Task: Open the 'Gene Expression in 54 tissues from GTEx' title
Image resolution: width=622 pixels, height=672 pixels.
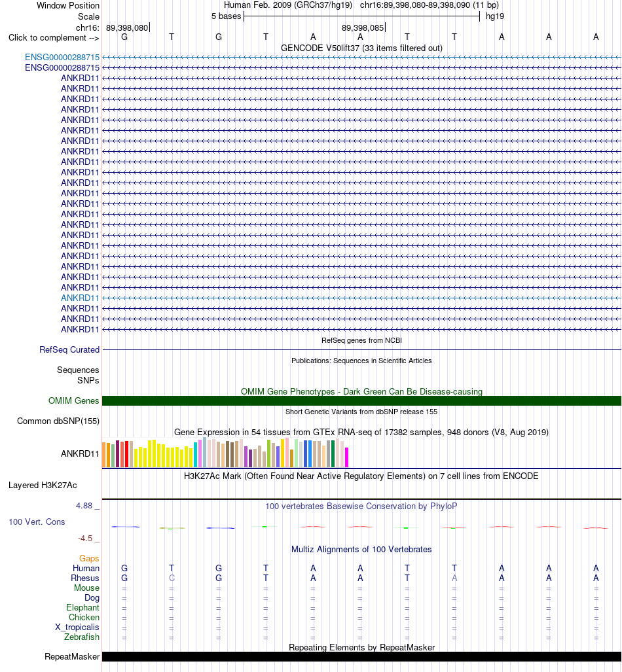Action: (361, 432)
